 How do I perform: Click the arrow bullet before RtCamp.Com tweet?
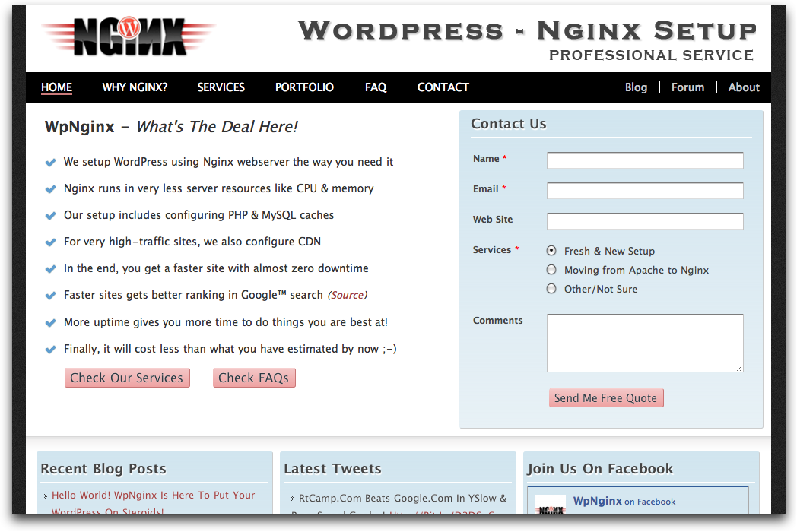click(292, 499)
